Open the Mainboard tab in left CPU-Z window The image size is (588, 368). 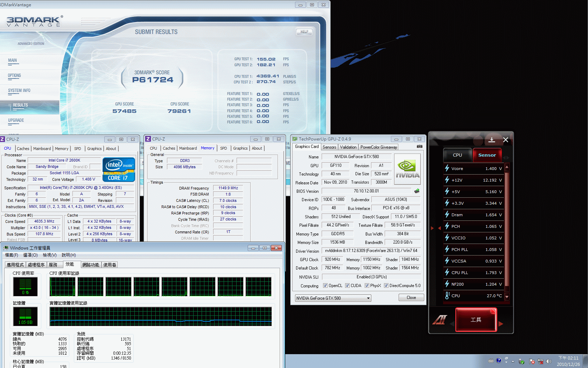pyautogui.click(x=42, y=149)
